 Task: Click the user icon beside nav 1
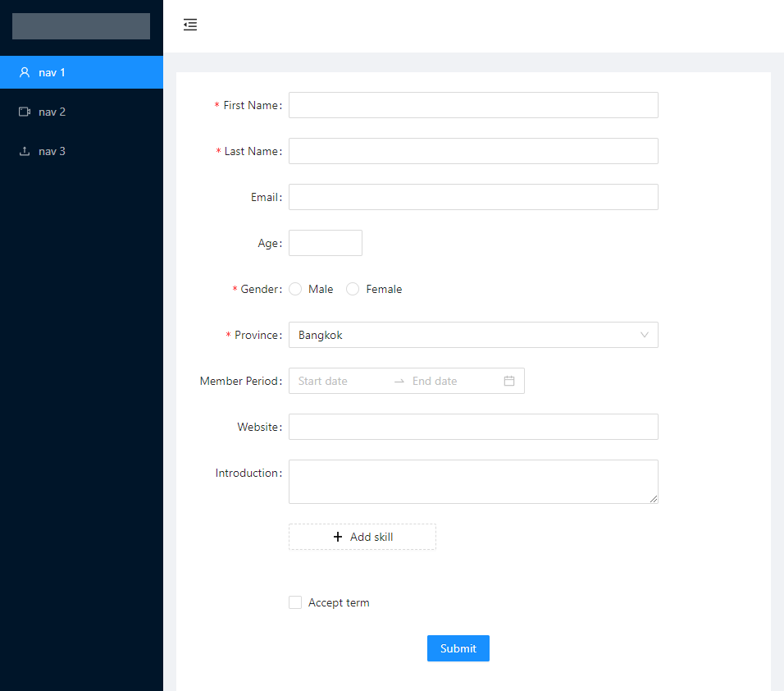coord(25,72)
